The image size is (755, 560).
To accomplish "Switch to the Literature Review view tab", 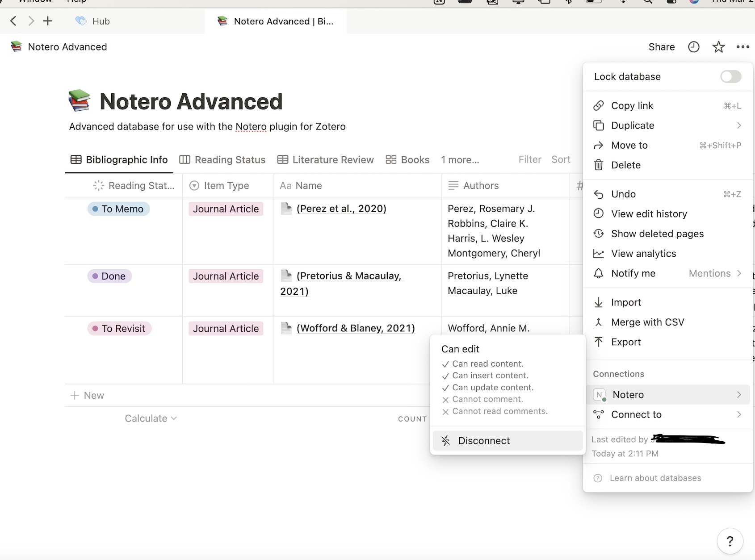I will coord(326,160).
